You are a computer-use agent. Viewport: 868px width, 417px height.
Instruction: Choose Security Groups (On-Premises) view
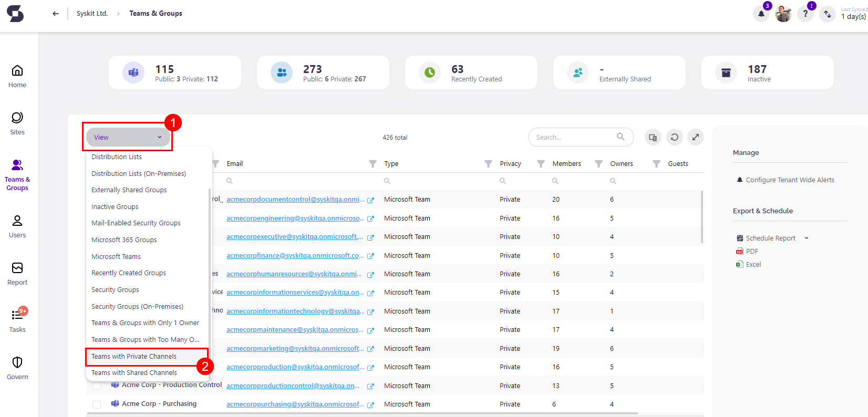pyautogui.click(x=138, y=306)
